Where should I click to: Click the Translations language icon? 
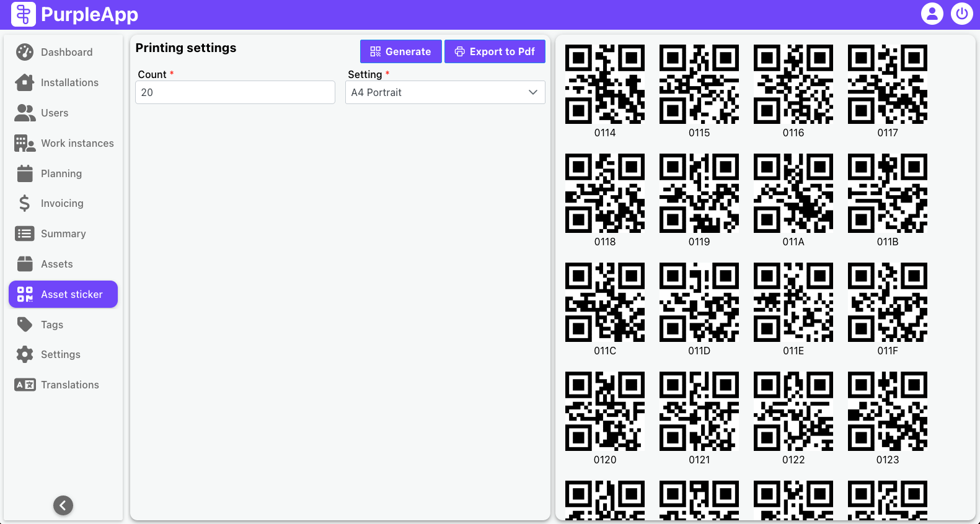pos(25,385)
